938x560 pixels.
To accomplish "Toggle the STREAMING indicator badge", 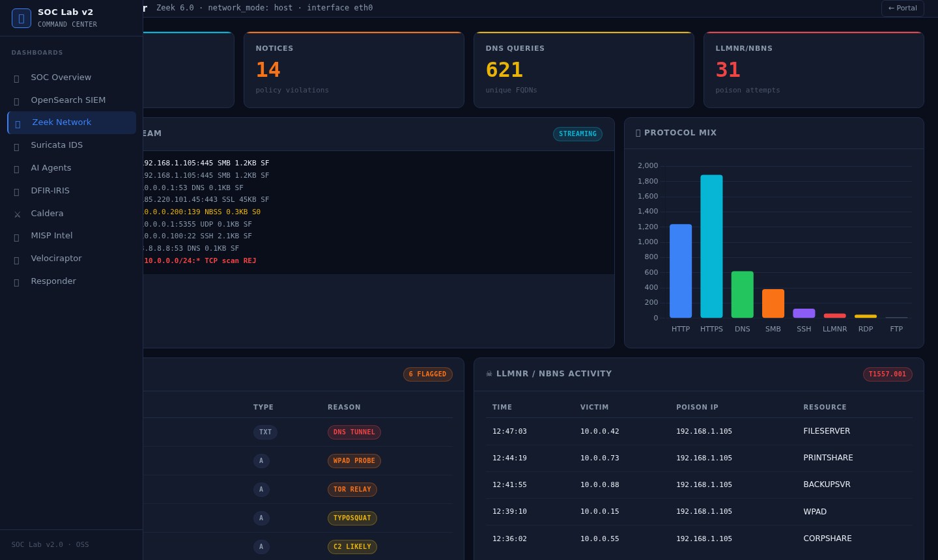I will point(577,134).
